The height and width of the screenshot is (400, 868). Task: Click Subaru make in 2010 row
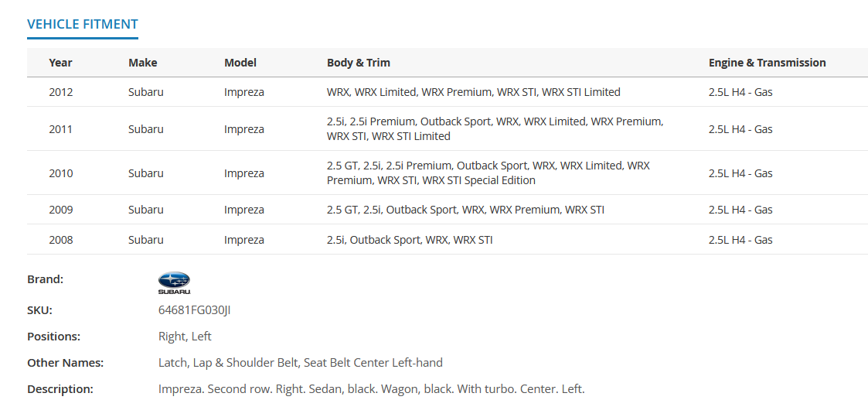146,173
